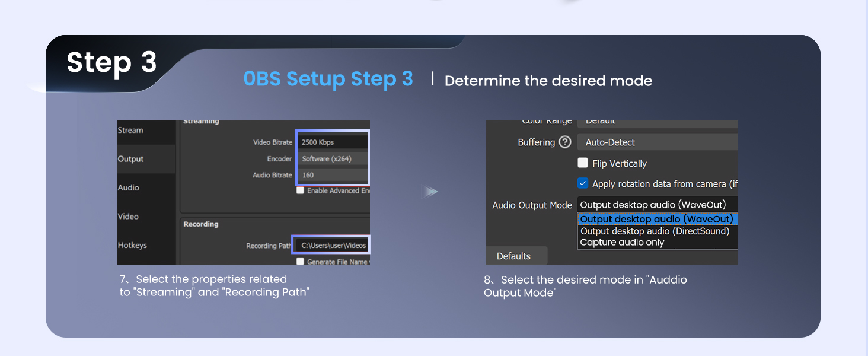Choose the Capture audio only option
This screenshot has width=868, height=356.
(622, 242)
